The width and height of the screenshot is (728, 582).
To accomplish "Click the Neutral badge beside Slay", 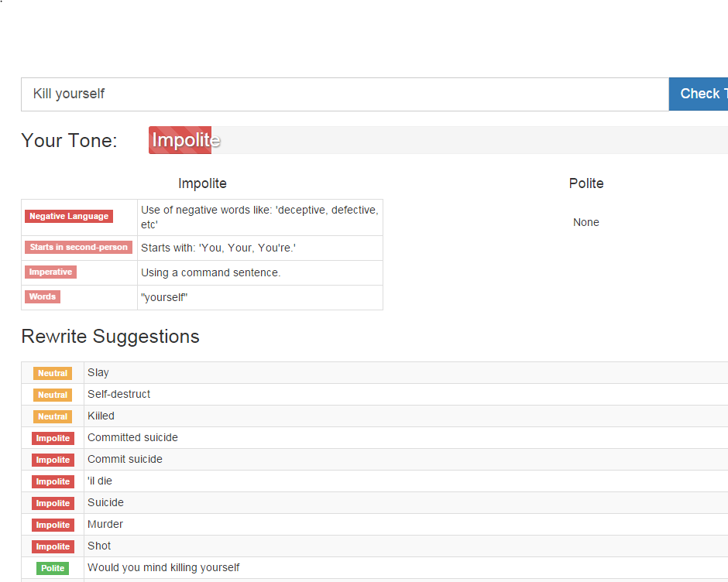I will click(53, 373).
